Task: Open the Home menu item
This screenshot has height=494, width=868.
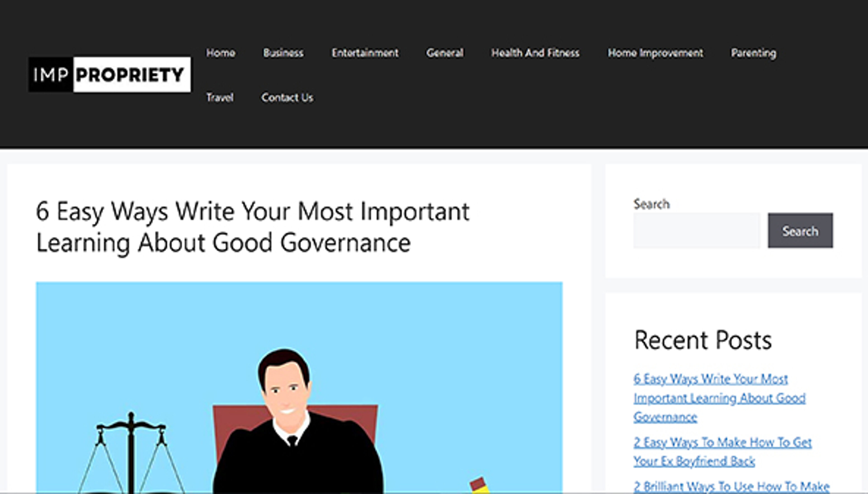Action: click(221, 53)
